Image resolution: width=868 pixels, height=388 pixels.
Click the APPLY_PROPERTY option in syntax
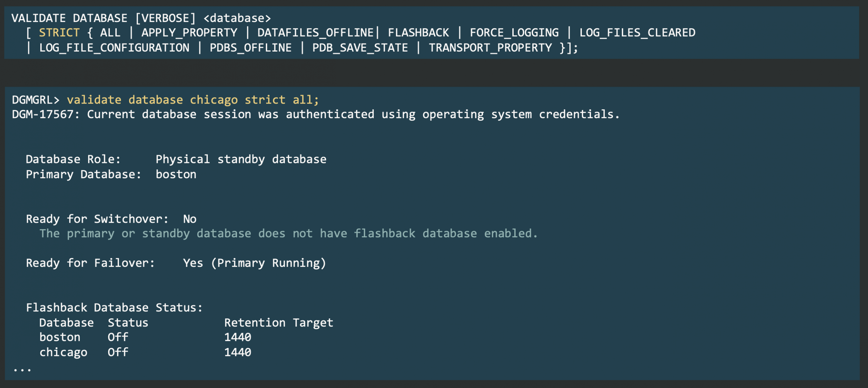189,33
